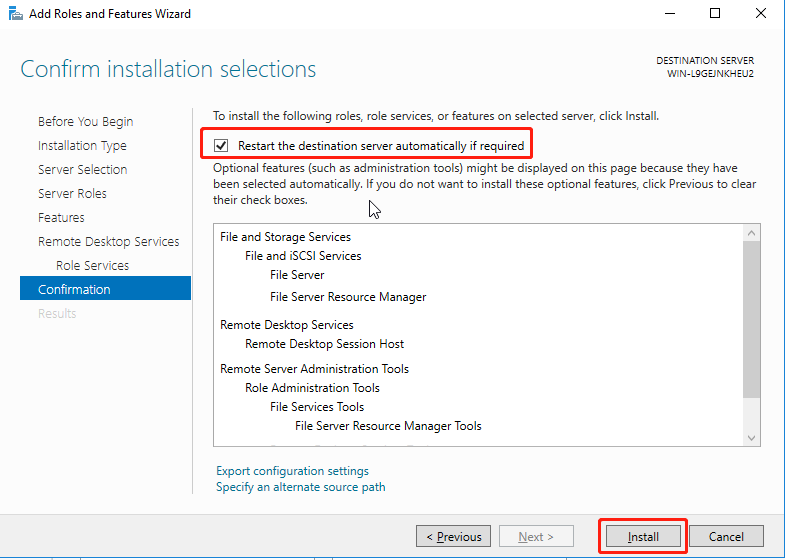Go to Installation Type step
This screenshot has height=560, width=785.
(x=82, y=146)
